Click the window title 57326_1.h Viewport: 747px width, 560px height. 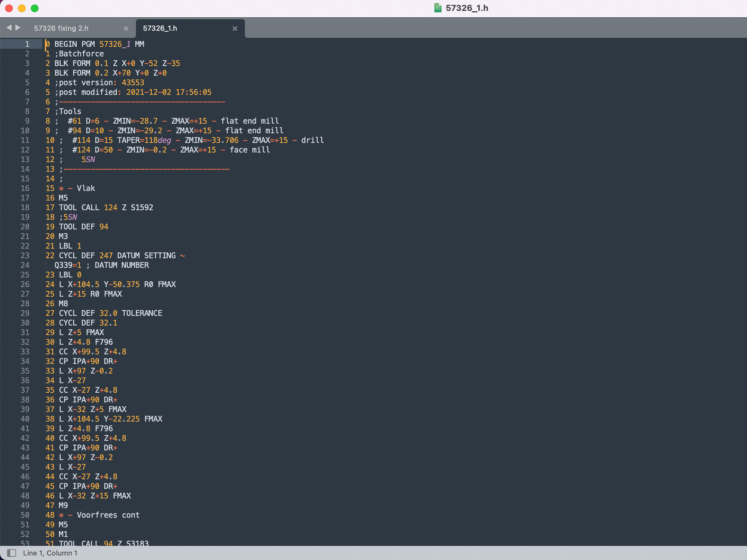point(467,8)
